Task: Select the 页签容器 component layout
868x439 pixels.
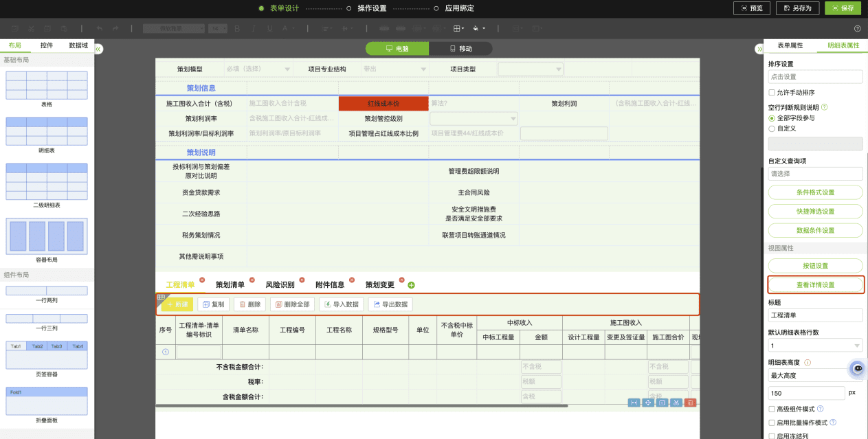Action: [47, 355]
